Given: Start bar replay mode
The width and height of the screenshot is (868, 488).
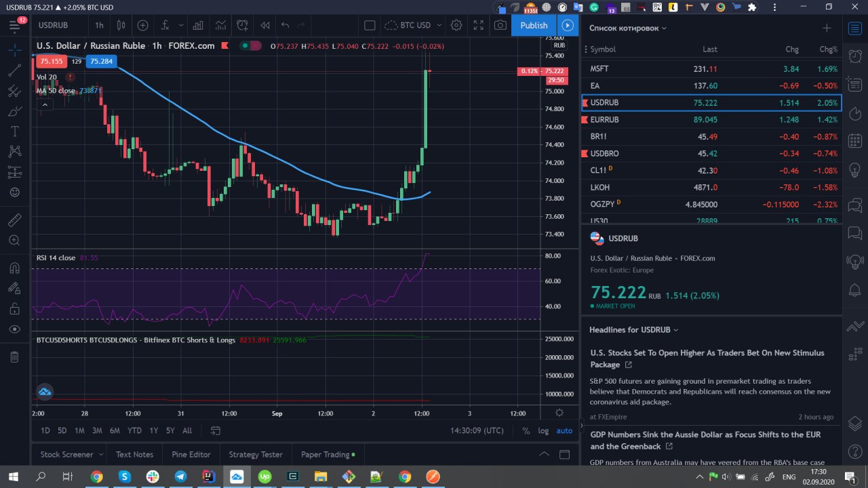Looking at the screenshot, I should tap(264, 25).
